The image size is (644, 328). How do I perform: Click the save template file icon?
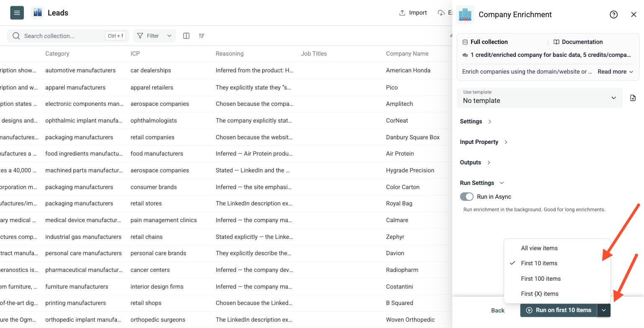[x=633, y=98]
